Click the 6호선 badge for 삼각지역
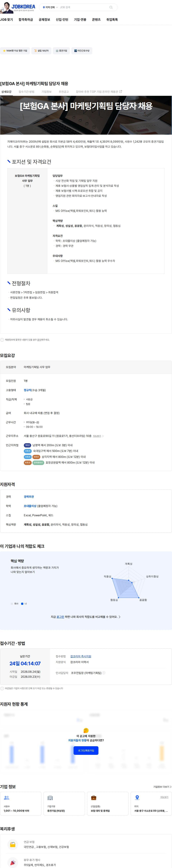 pos(36,457)
